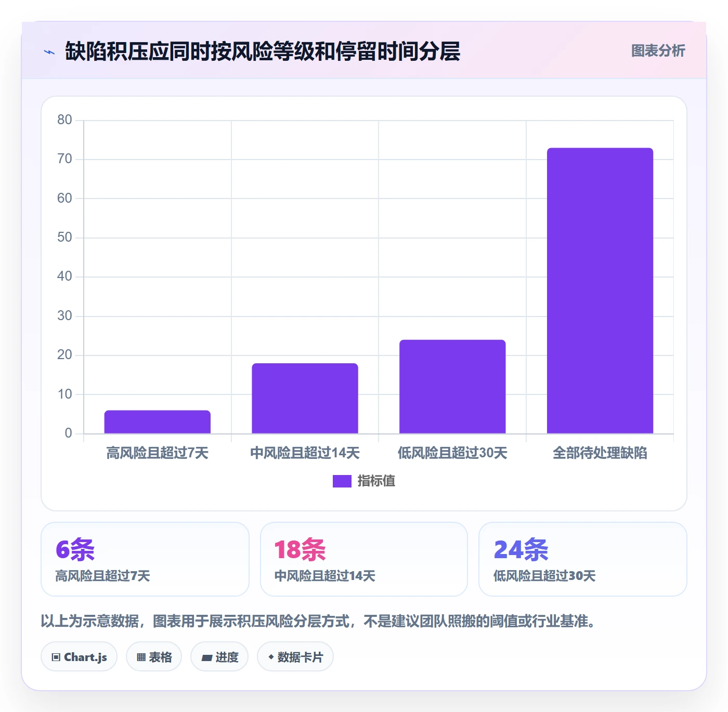Click the square icon in Chart.js chip
The width and height of the screenshot is (728, 712).
point(56,657)
